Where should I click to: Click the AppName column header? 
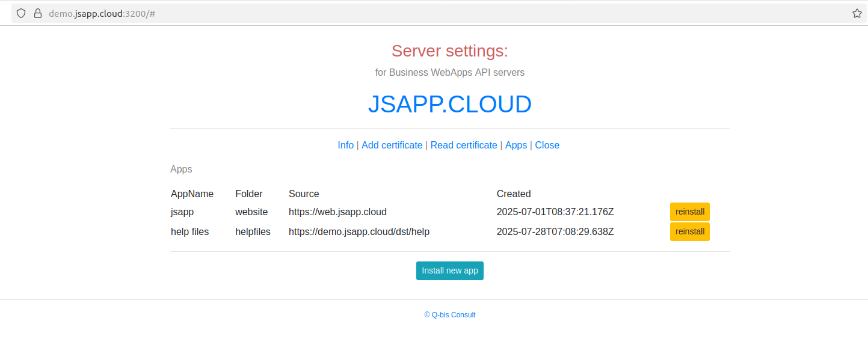tap(192, 194)
